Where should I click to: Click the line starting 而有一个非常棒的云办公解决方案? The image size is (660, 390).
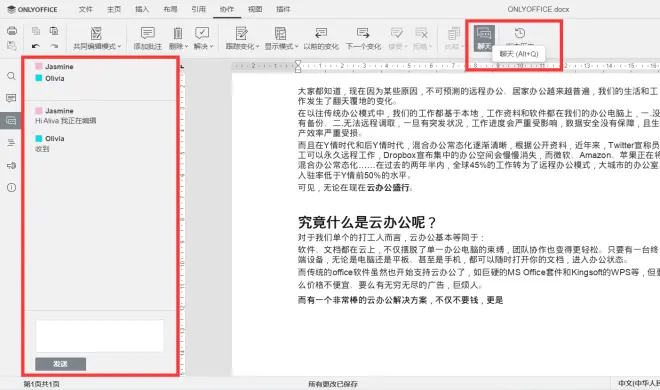400,300
